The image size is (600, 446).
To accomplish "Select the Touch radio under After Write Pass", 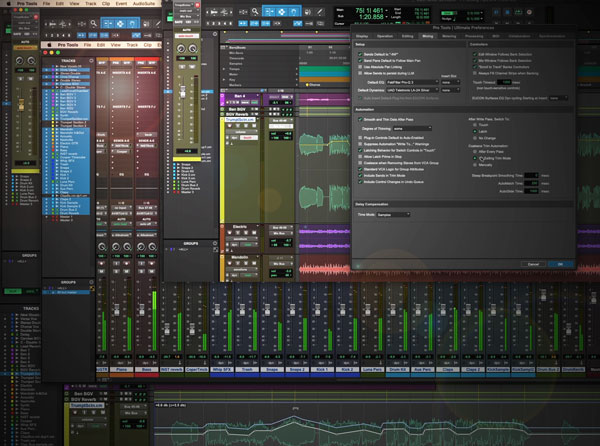I will (x=475, y=125).
